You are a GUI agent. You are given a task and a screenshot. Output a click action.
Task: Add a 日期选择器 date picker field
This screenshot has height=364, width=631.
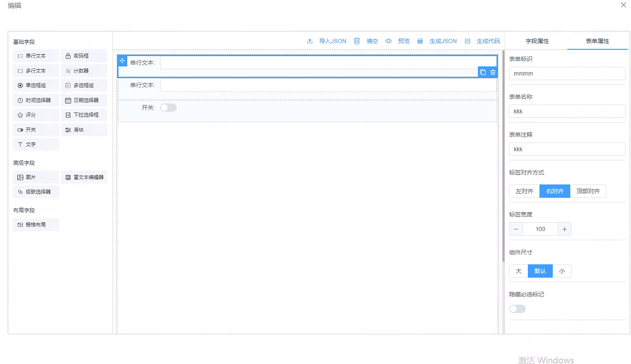pyautogui.click(x=84, y=100)
